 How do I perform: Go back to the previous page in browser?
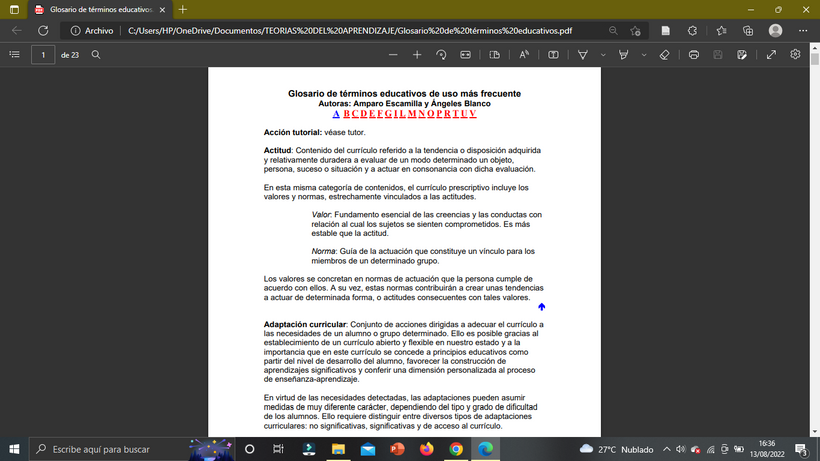coord(17,31)
